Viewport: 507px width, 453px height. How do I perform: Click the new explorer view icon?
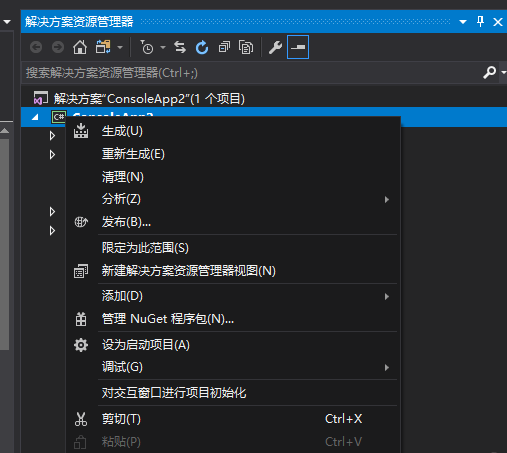tap(81, 271)
